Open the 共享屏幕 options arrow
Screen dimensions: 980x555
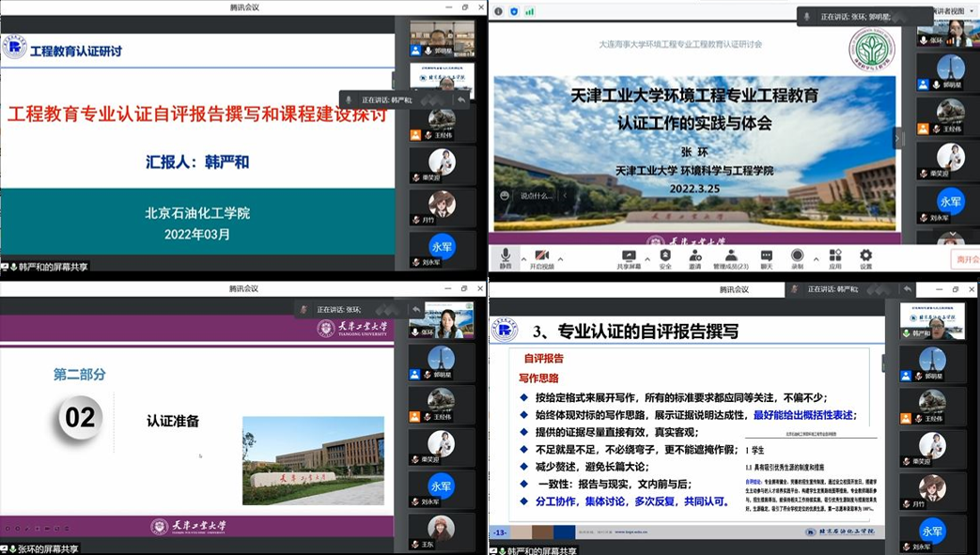pyautogui.click(x=646, y=258)
